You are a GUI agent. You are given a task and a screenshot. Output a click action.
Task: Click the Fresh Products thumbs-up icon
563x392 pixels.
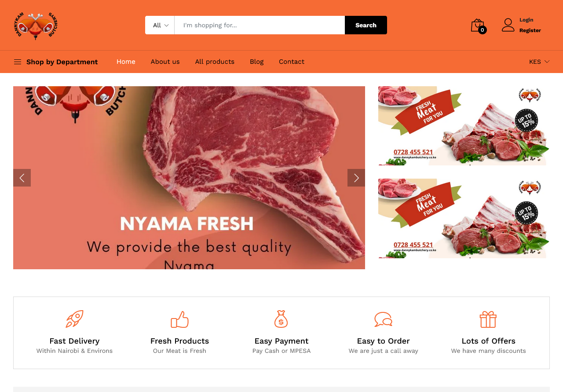pyautogui.click(x=179, y=319)
